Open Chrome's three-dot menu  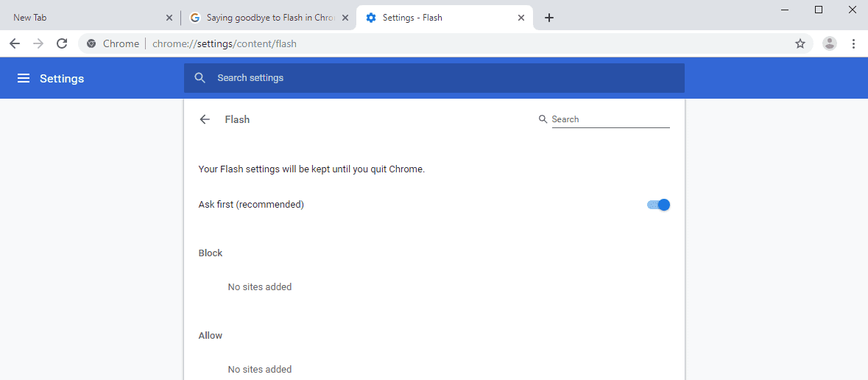pos(853,43)
